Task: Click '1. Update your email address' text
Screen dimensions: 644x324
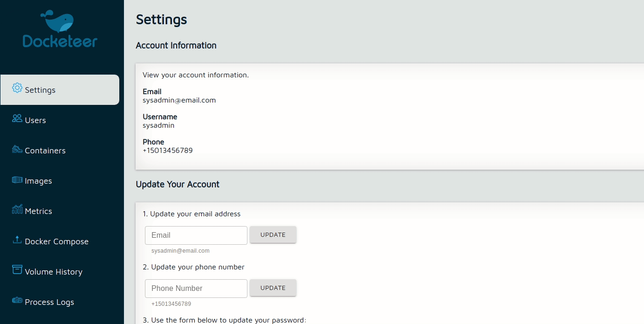Action: pyautogui.click(x=192, y=214)
